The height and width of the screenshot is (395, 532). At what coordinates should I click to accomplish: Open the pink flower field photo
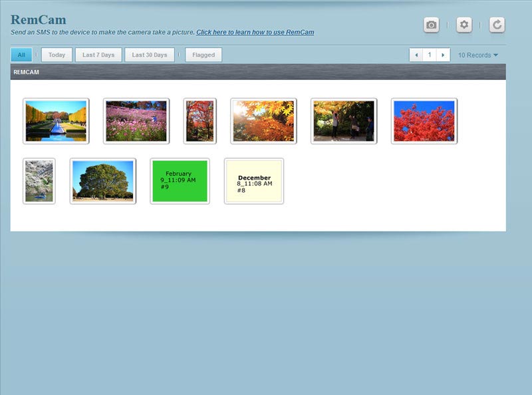[x=136, y=121]
